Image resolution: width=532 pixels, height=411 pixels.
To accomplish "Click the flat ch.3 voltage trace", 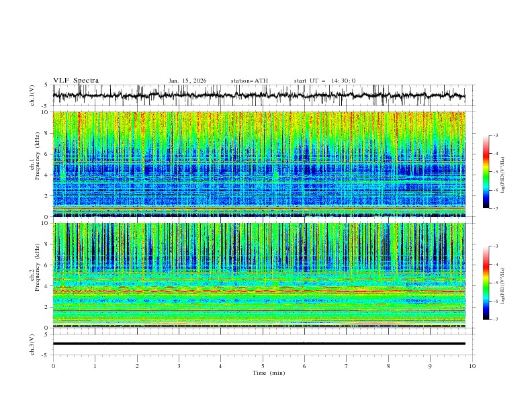I will click(x=259, y=344).
